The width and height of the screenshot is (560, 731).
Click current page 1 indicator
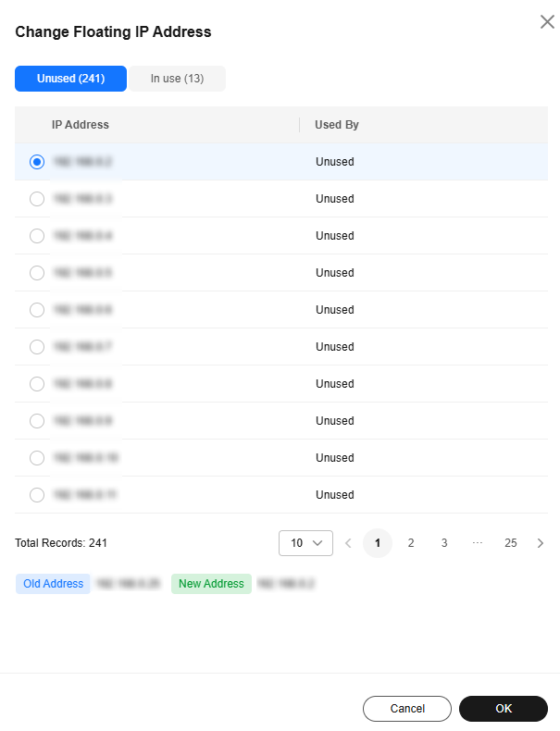tap(378, 543)
